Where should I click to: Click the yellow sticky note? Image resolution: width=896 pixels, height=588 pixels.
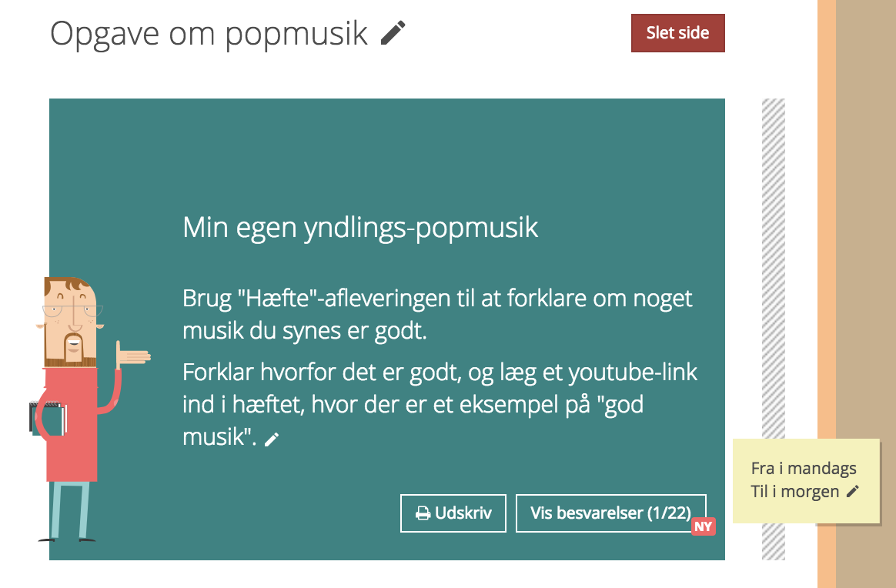click(806, 481)
